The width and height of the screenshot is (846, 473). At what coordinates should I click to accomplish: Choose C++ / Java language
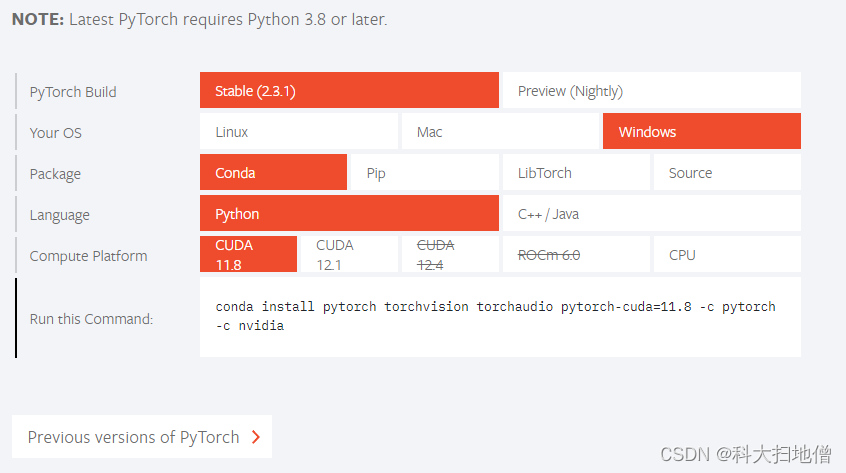652,213
